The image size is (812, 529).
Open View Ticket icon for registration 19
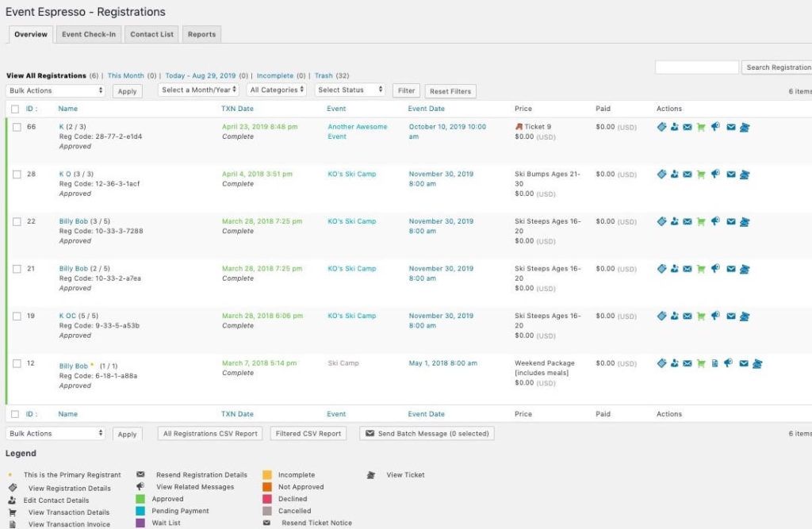[745, 316]
